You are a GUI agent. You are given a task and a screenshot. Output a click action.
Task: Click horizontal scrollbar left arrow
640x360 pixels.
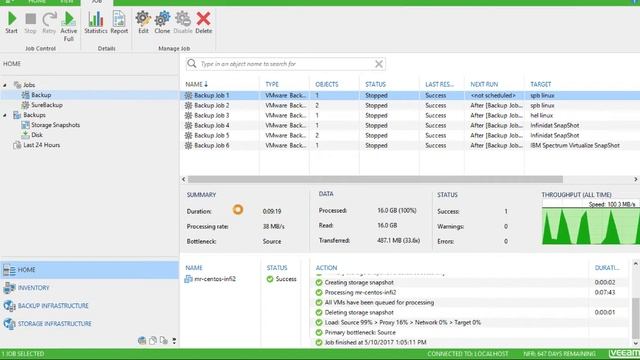pyautogui.click(x=183, y=179)
